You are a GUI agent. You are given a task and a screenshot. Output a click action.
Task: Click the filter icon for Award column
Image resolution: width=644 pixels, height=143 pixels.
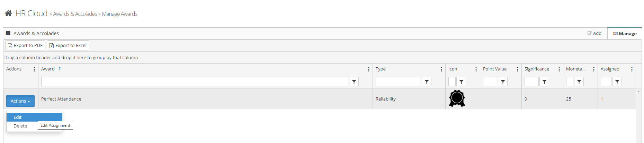[x=354, y=82]
